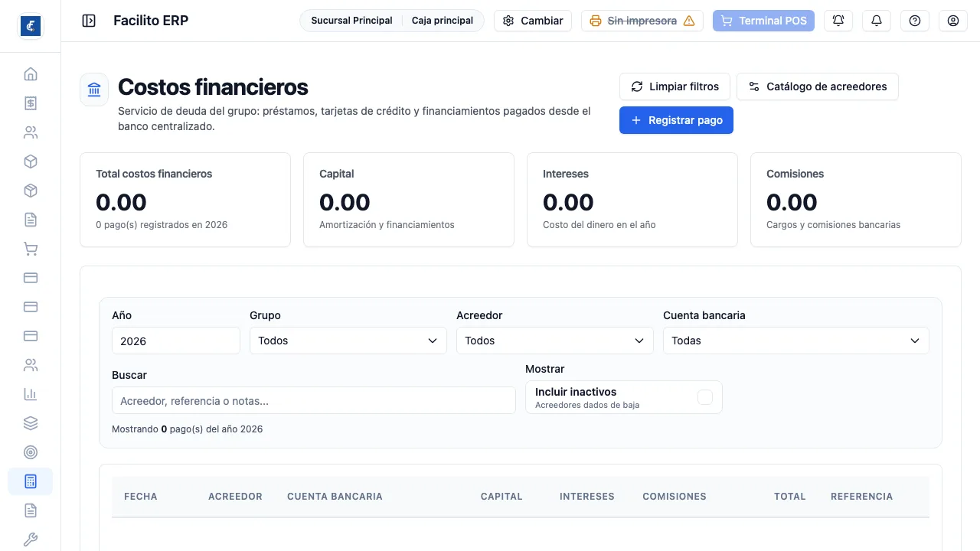980x551 pixels.
Task: Open the stacked layers sidebar icon
Action: [x=31, y=423]
